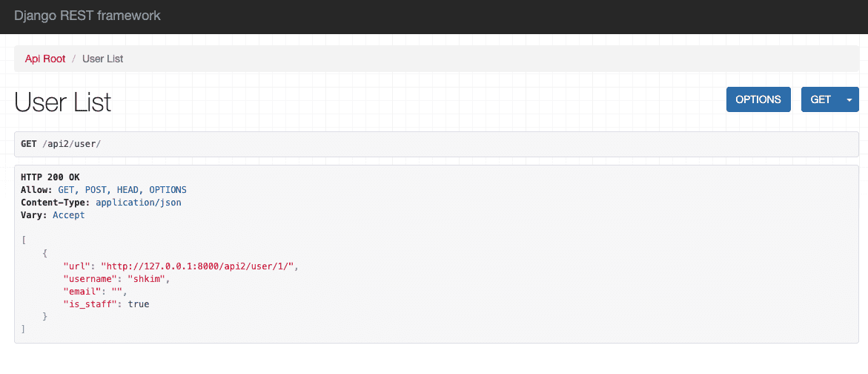Click the GET /api2/user/ request line
The image size is (868, 374).
click(x=61, y=143)
